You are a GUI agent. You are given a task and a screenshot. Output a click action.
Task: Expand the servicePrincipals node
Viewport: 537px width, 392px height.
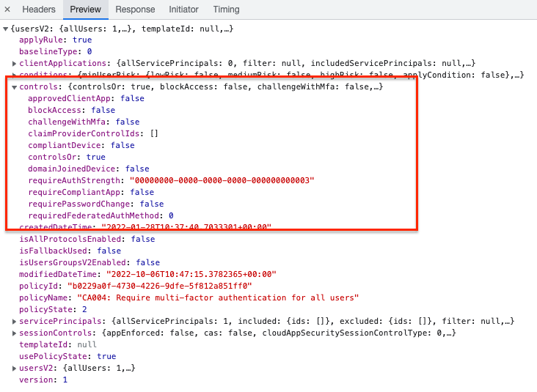coord(15,321)
